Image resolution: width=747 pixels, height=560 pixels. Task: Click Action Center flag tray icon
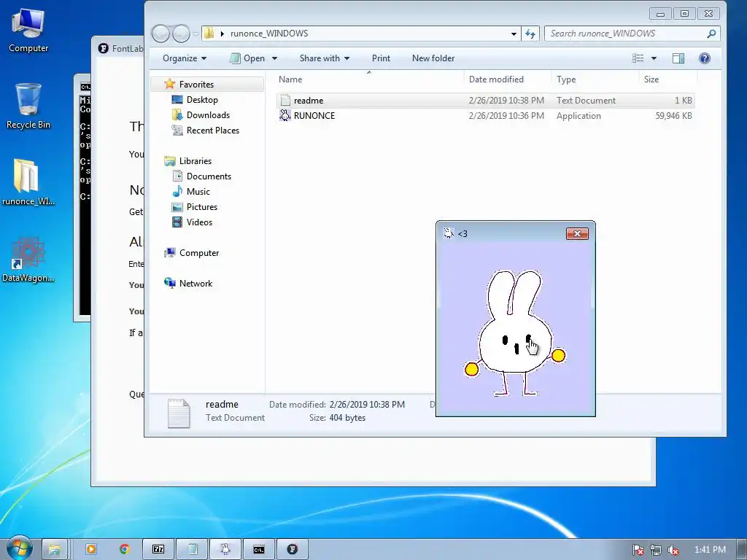pos(638,550)
